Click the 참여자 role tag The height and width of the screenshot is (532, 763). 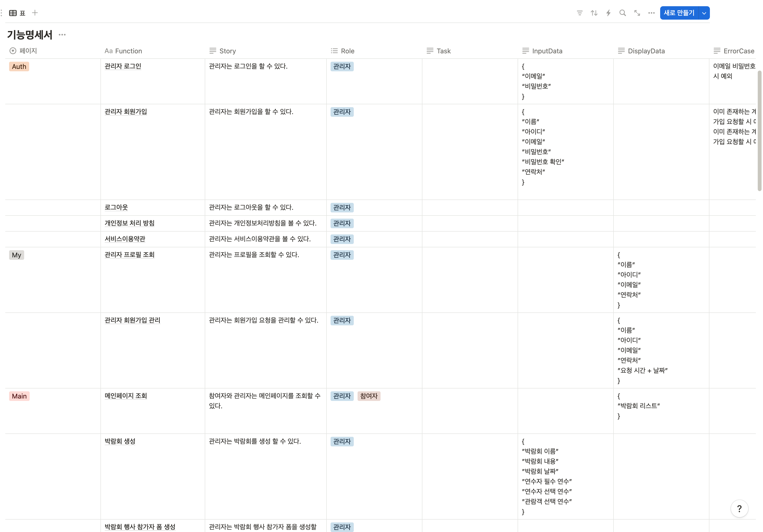(369, 396)
